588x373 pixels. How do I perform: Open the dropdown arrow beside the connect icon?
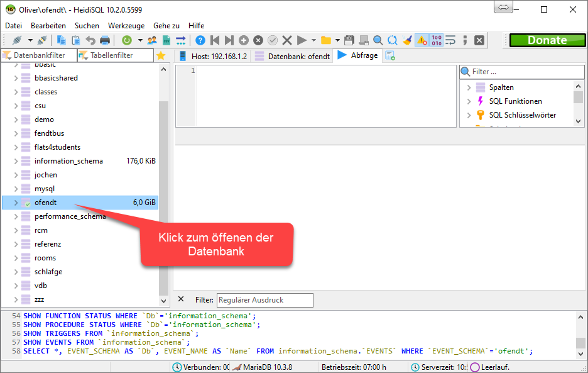click(30, 40)
